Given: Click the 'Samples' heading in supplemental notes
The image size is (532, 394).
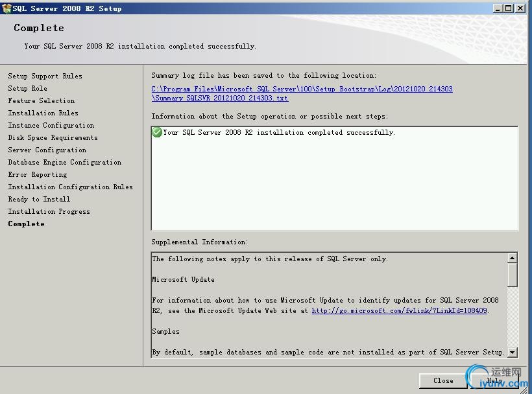Looking at the screenshot, I should point(165,331).
